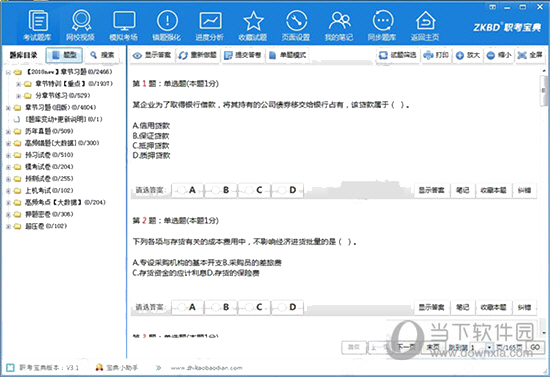Expand the 分章节练习 tree node
This screenshot has height=377, width=550.
click(x=19, y=96)
